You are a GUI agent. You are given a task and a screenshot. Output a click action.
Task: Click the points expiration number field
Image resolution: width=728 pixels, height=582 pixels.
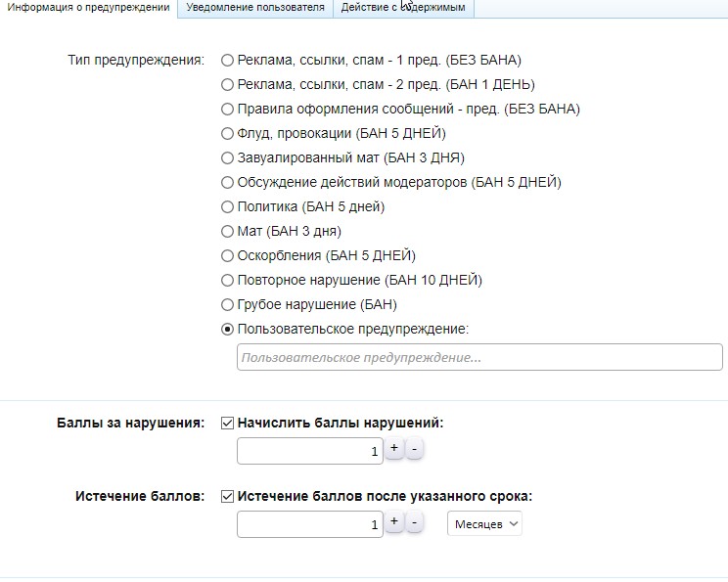[309, 524]
